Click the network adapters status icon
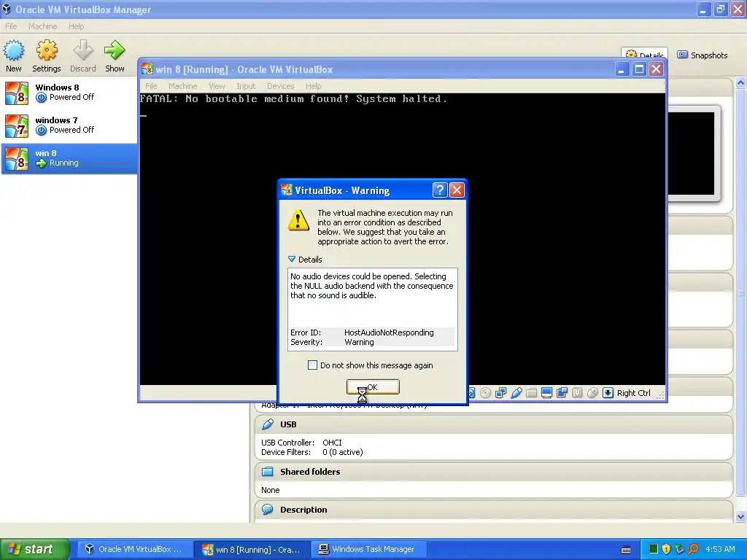Viewport: 747px width, 560px height. click(x=500, y=393)
